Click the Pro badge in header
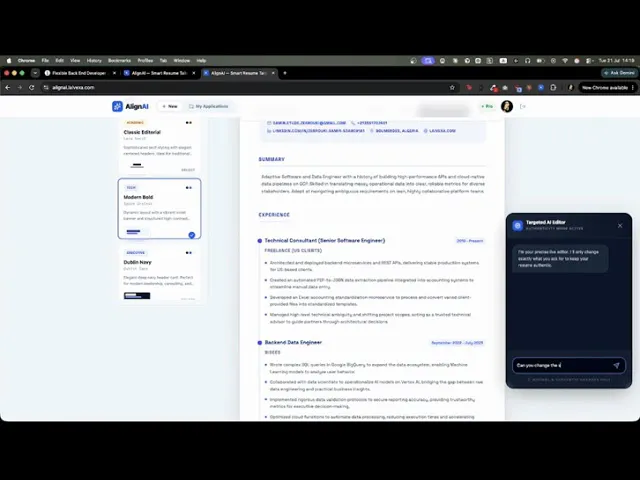Image resolution: width=640 pixels, height=480 pixels. pos(487,107)
